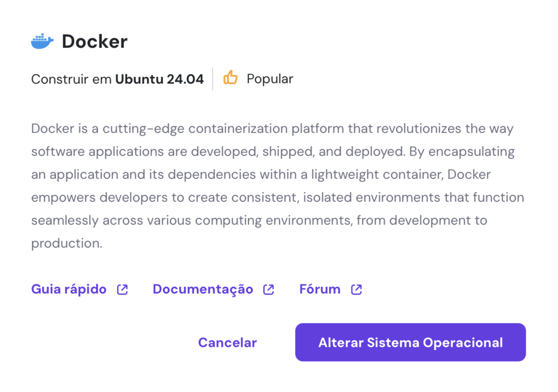Click the Popular badge
The image size is (558, 392).
pos(269,79)
